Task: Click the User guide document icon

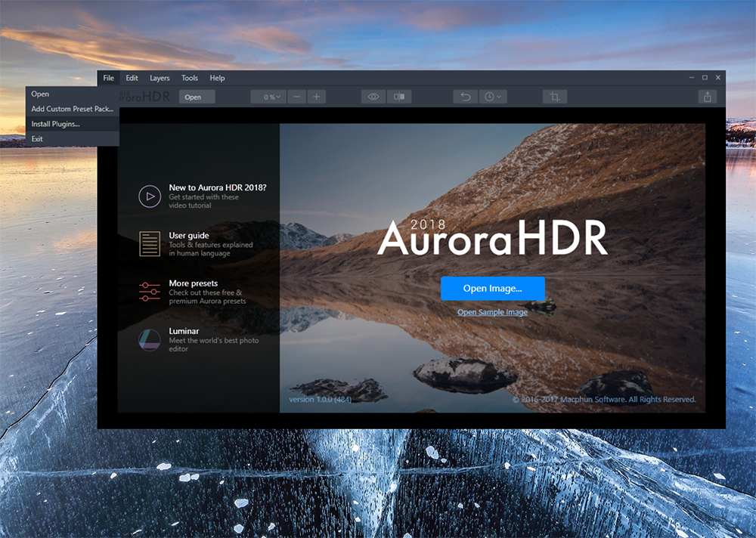Action: 150,244
